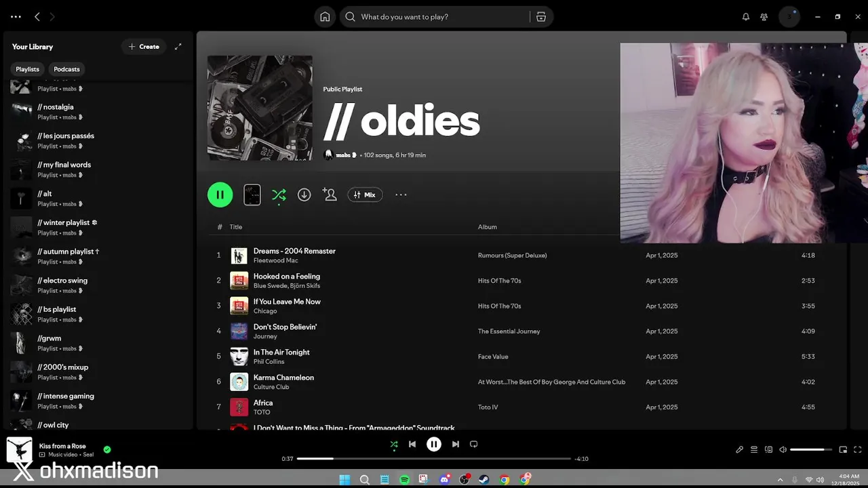Open the // les jours passés playlist

[98, 140]
